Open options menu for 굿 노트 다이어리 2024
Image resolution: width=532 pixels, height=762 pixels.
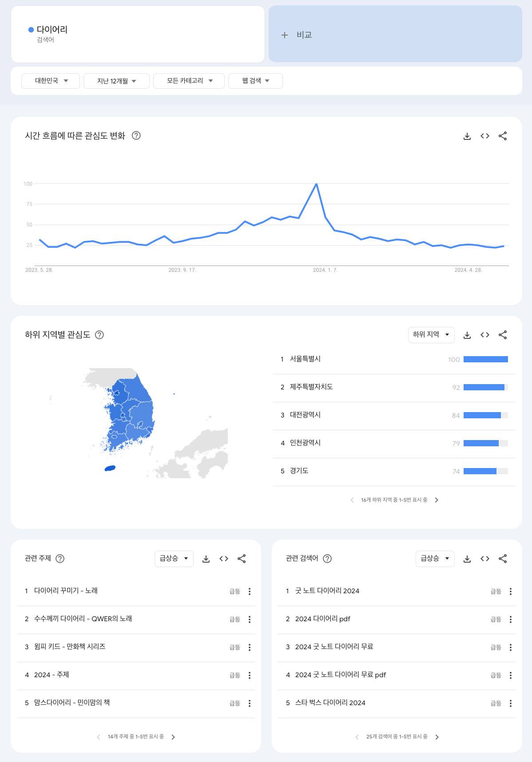(x=510, y=591)
